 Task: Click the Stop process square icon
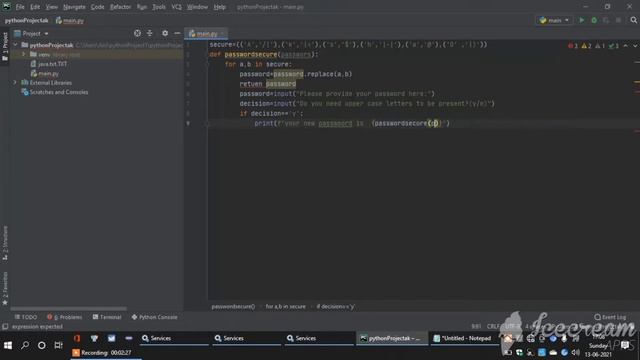(x=618, y=20)
